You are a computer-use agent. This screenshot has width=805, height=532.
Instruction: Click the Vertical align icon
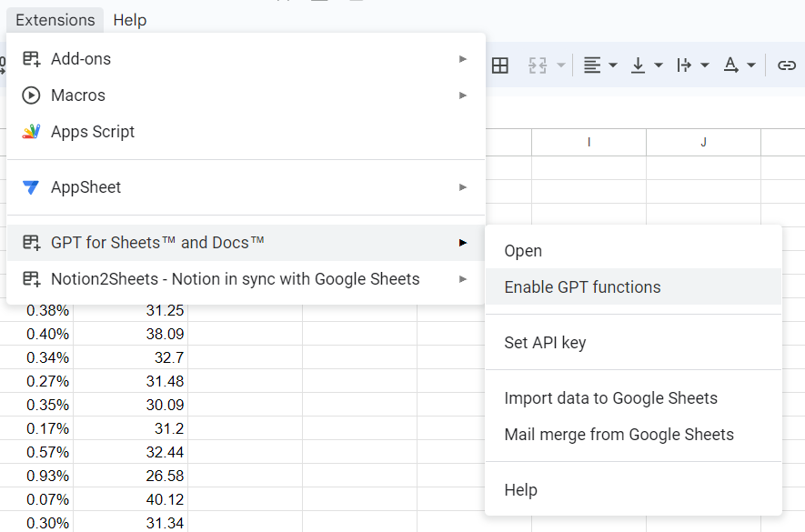640,65
